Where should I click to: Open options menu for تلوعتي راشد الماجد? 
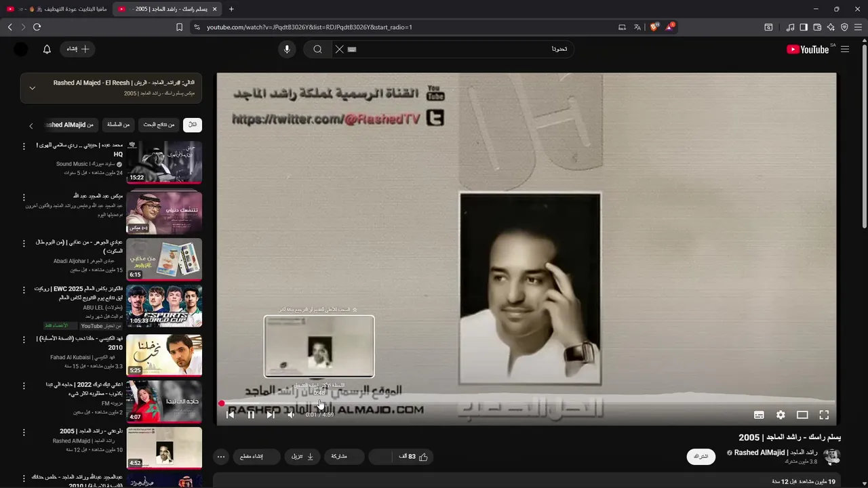coord(24,432)
